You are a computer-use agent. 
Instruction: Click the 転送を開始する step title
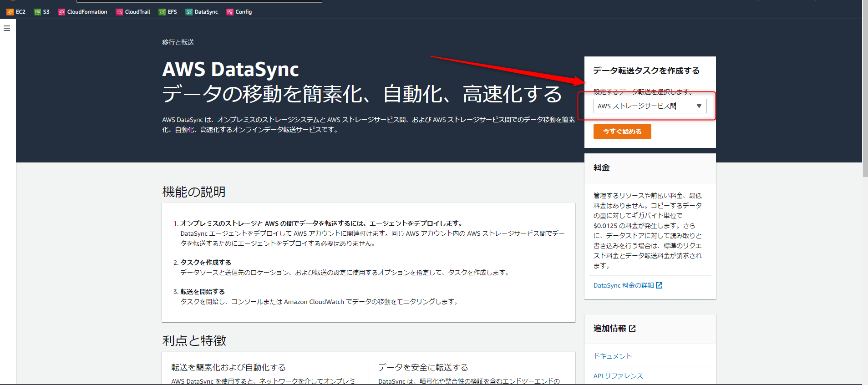coord(203,292)
